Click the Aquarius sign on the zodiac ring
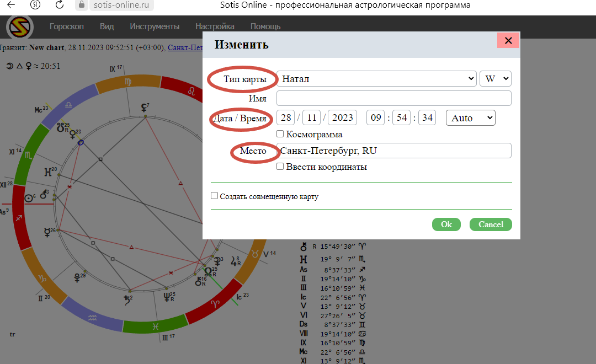596x364 pixels. [92, 318]
